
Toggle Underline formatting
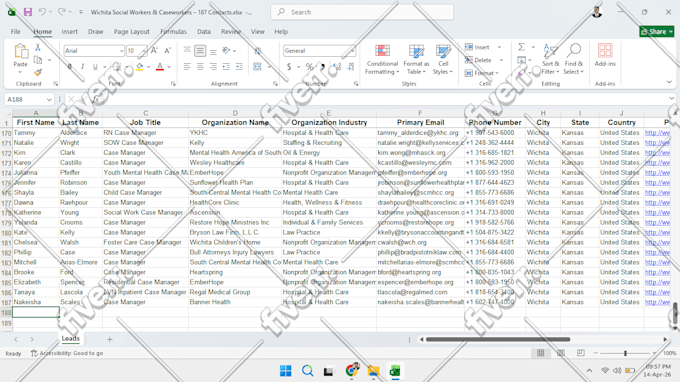[x=95, y=67]
